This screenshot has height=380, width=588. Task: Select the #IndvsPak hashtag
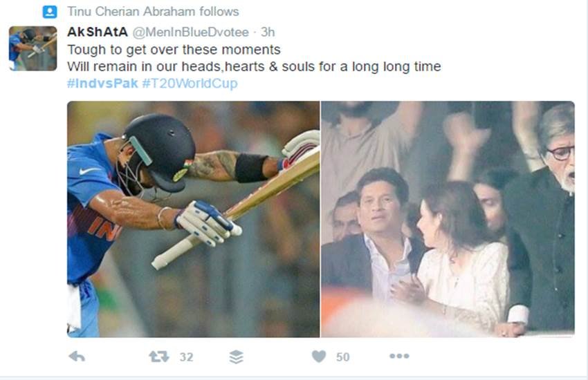(102, 83)
